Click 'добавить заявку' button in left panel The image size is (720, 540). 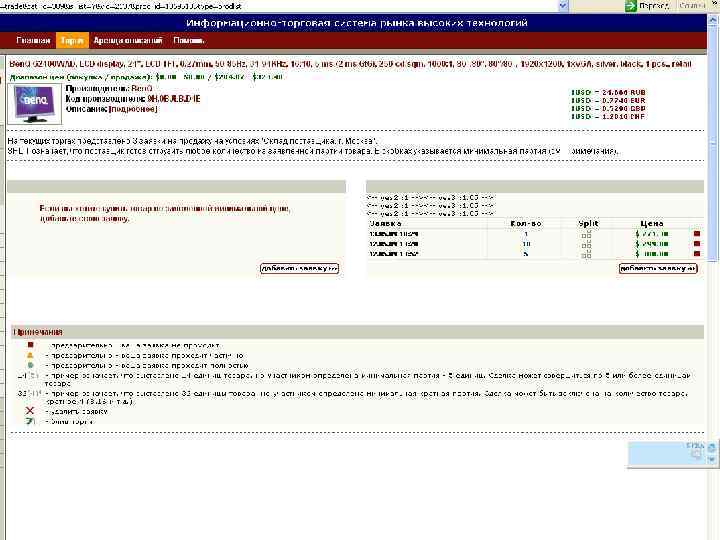299,268
